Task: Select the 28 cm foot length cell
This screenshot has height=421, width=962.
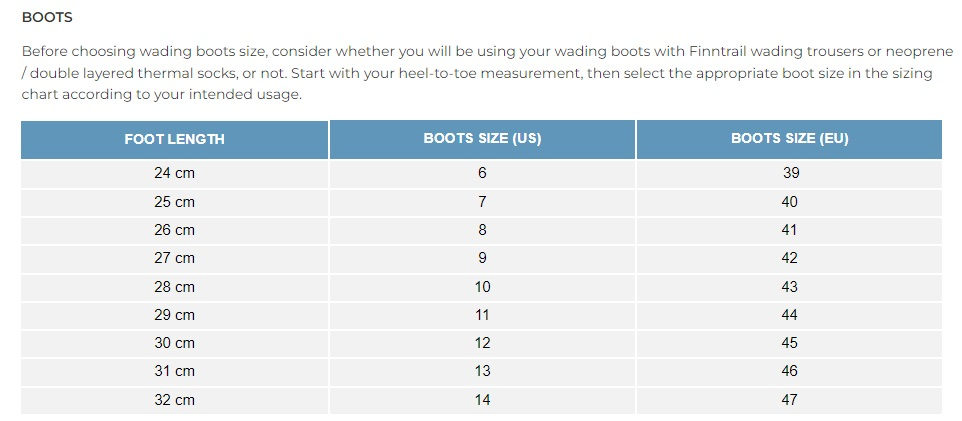Action: pyautogui.click(x=175, y=287)
